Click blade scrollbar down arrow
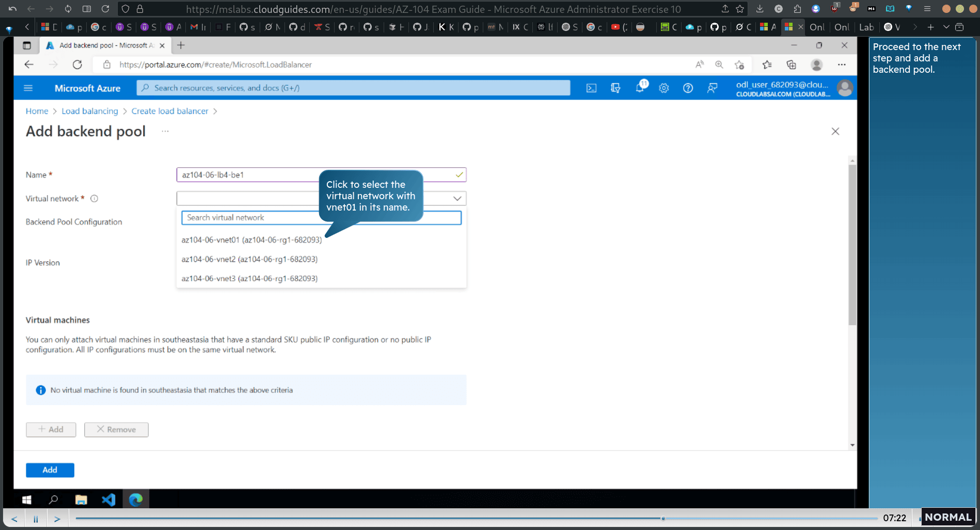Viewport: 980px width, 530px height. (852, 445)
